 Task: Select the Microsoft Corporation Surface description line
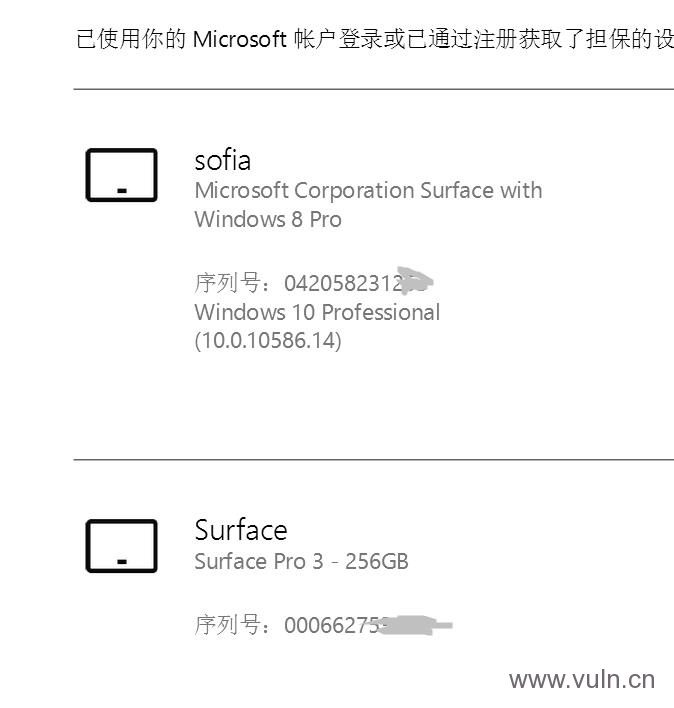click(368, 191)
